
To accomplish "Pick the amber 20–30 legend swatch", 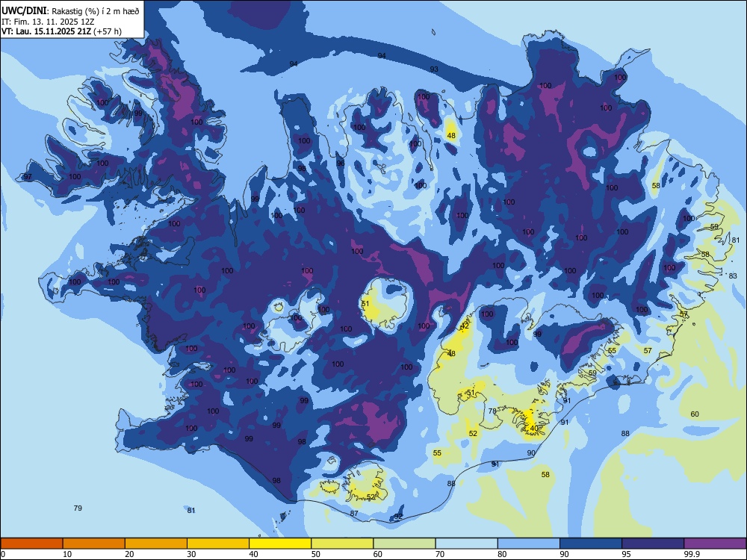I will coord(156,544).
